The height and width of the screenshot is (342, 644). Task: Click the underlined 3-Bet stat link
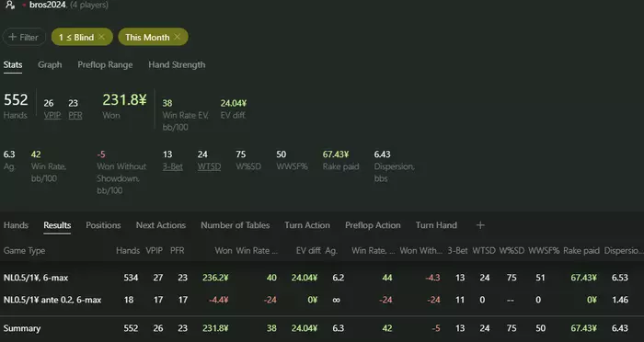173,166
